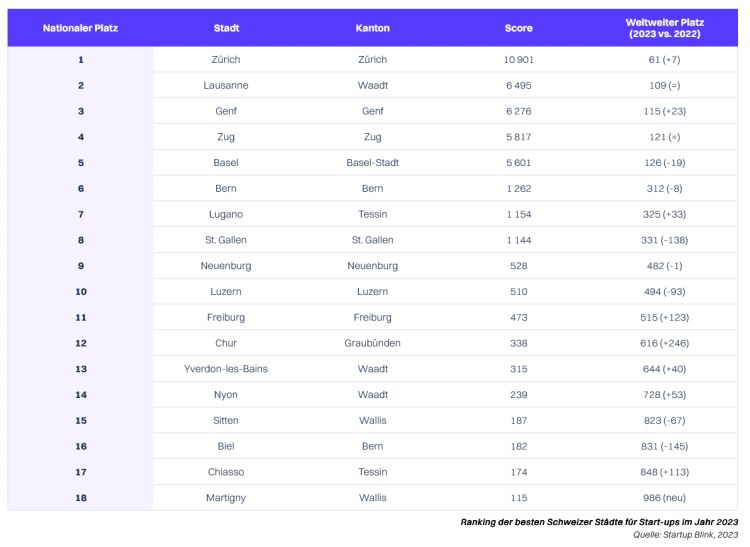Select score value 10 901

[x=518, y=60]
